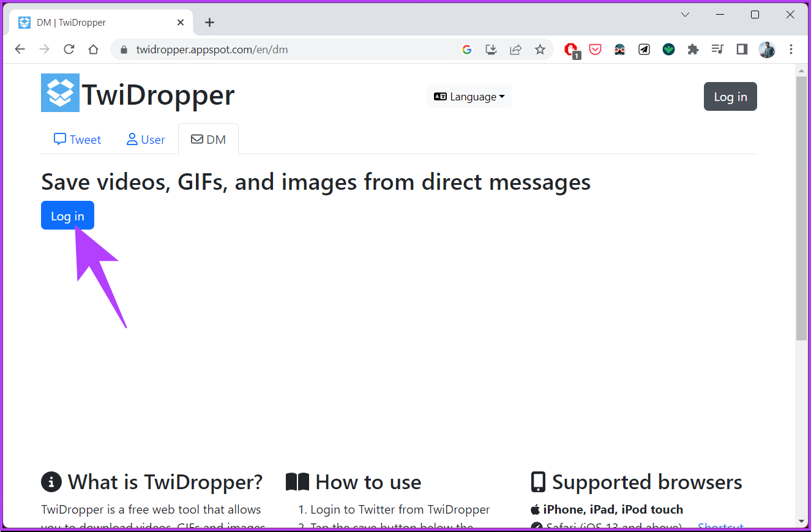811x532 pixels.
Task: Click the TwiDropper dropbox logo
Action: (x=59, y=93)
